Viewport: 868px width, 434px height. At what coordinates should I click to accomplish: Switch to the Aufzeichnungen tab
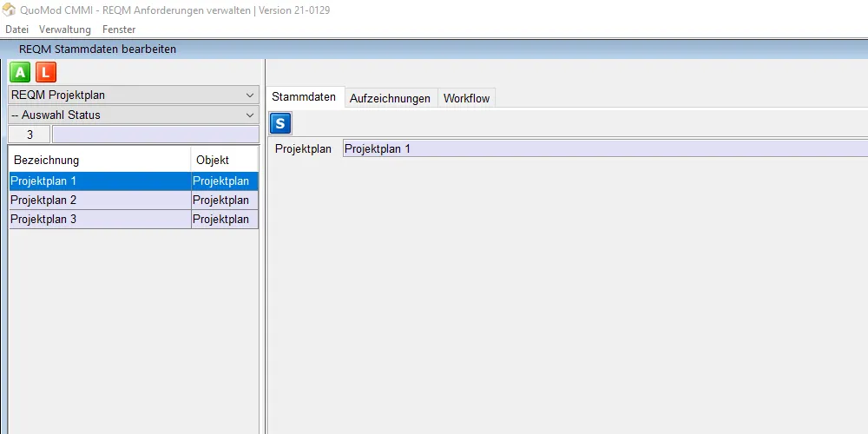(x=390, y=99)
